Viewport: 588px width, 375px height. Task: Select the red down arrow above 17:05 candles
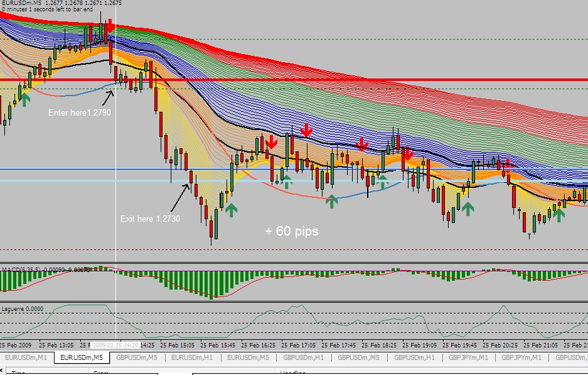(x=306, y=130)
